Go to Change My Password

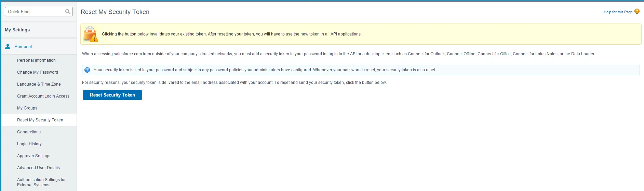38,72
